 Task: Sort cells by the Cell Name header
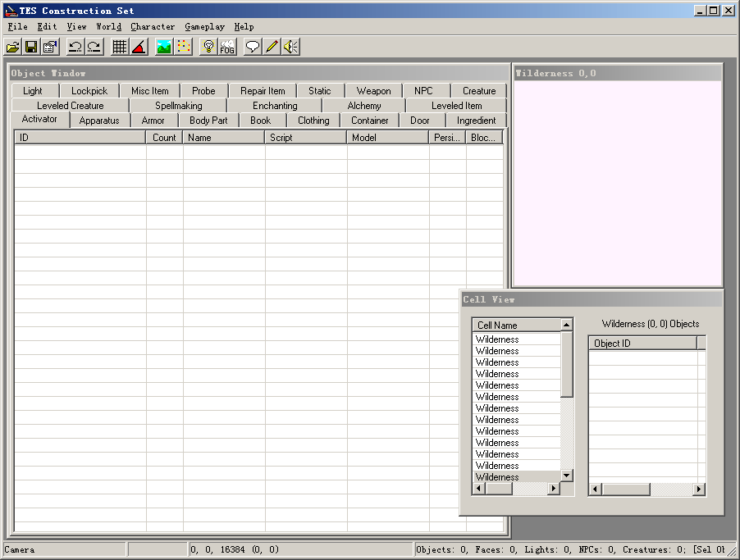pyautogui.click(x=516, y=325)
